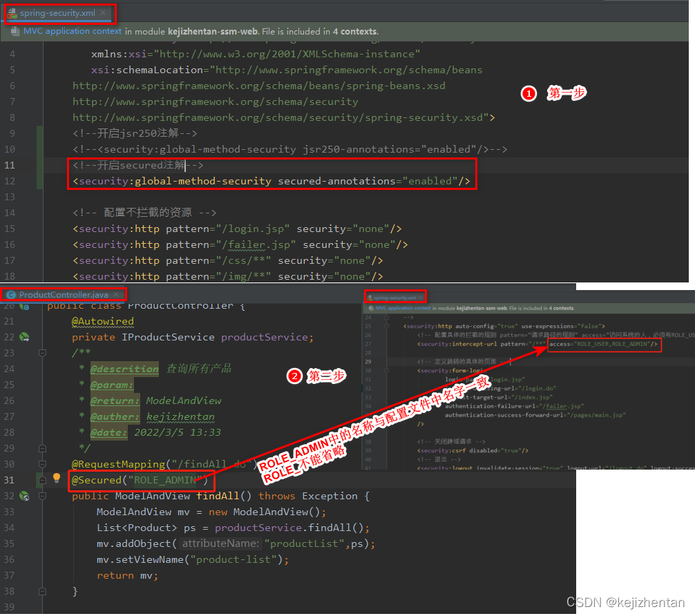Click secured-annotations="enabled" attribute line 12

pyautogui.click(x=368, y=181)
